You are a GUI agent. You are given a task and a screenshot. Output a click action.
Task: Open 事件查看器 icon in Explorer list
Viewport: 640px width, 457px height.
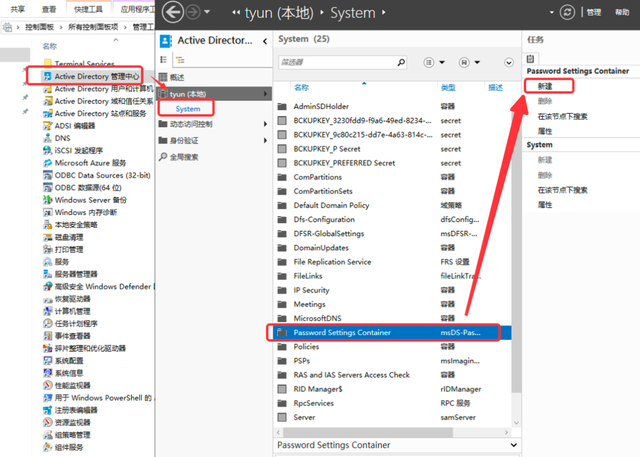coord(48,336)
